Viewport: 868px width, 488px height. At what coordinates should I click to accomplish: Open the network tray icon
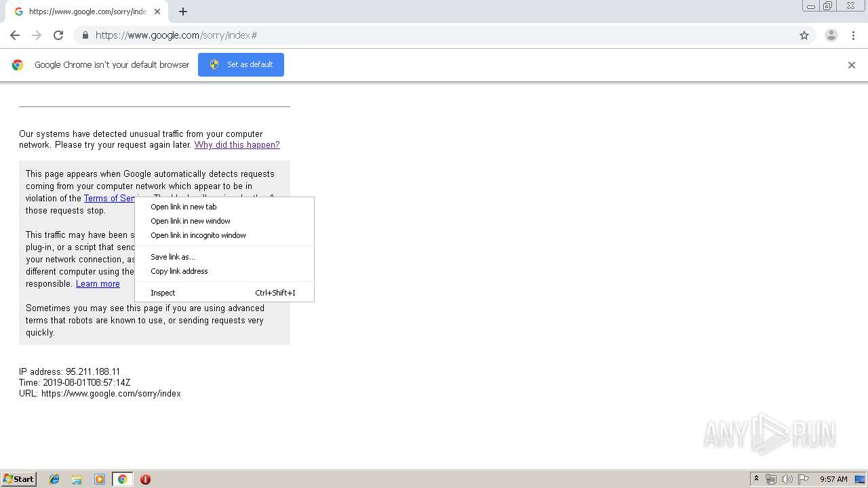click(x=771, y=479)
